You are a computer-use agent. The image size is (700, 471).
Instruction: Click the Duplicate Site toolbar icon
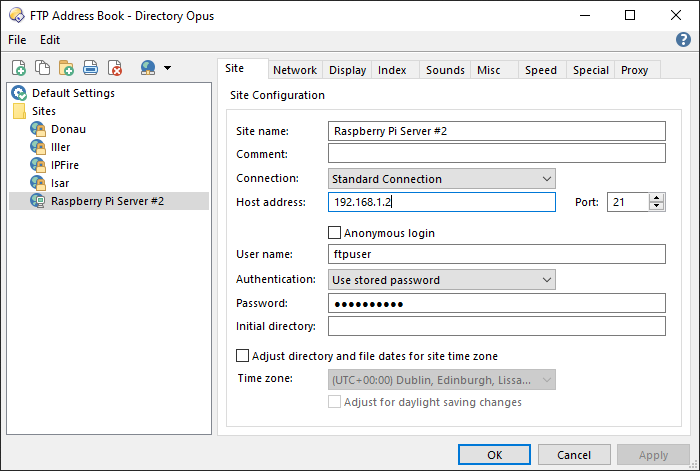coord(42,68)
